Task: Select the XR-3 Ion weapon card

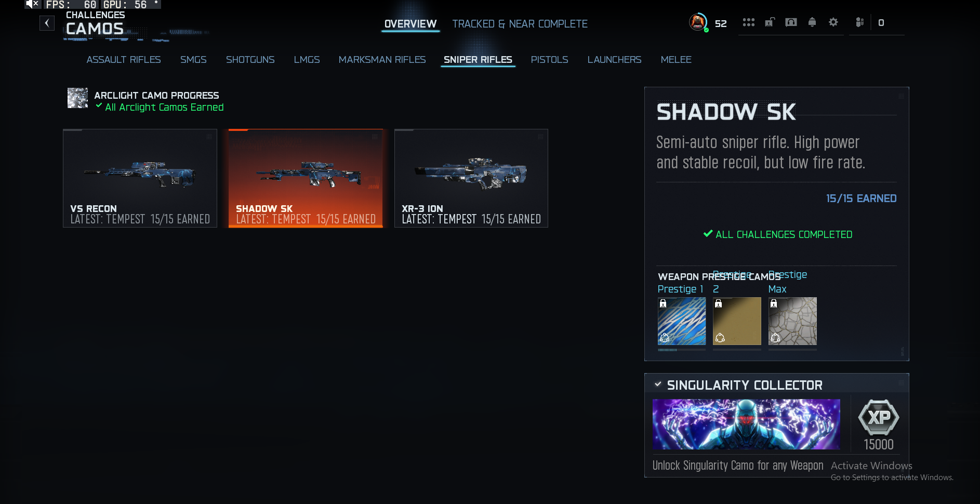Action: click(x=471, y=178)
